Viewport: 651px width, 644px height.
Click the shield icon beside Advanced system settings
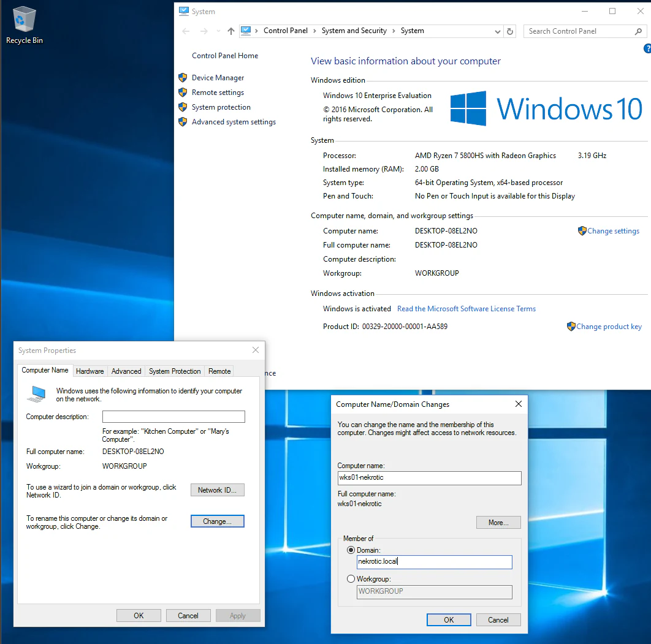click(183, 121)
